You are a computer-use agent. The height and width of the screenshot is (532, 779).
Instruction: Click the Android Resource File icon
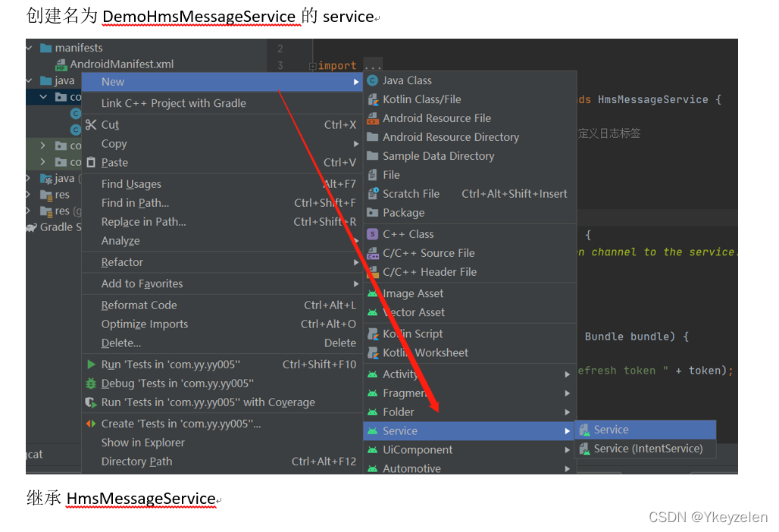tap(373, 118)
